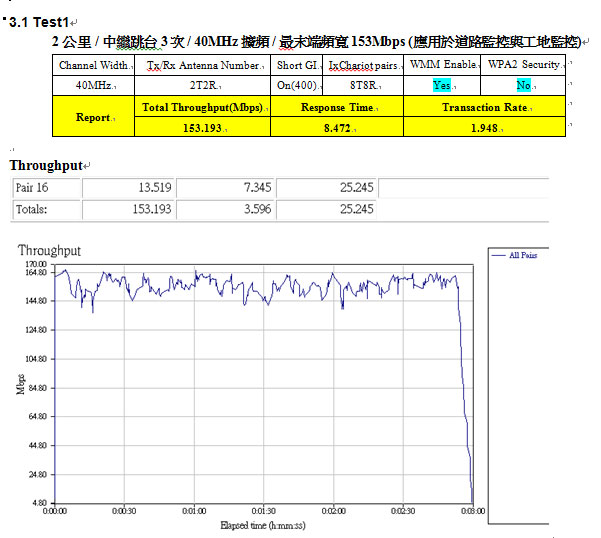
Task: Select the "Channel Width" table header cell
Action: [91, 65]
